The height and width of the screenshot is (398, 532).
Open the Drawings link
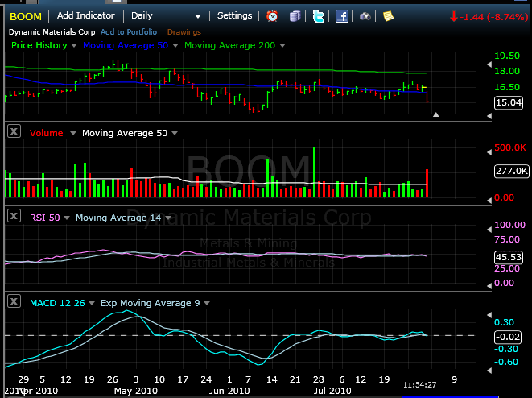(183, 31)
